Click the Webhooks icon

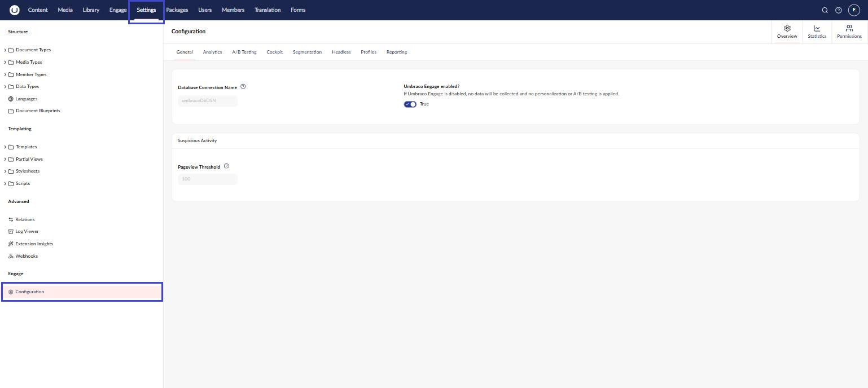point(11,256)
